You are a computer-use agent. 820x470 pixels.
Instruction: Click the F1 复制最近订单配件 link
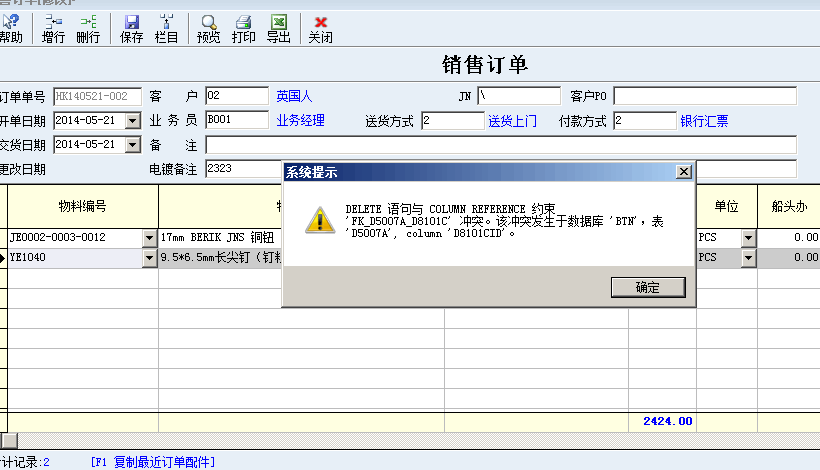pyautogui.click(x=153, y=462)
